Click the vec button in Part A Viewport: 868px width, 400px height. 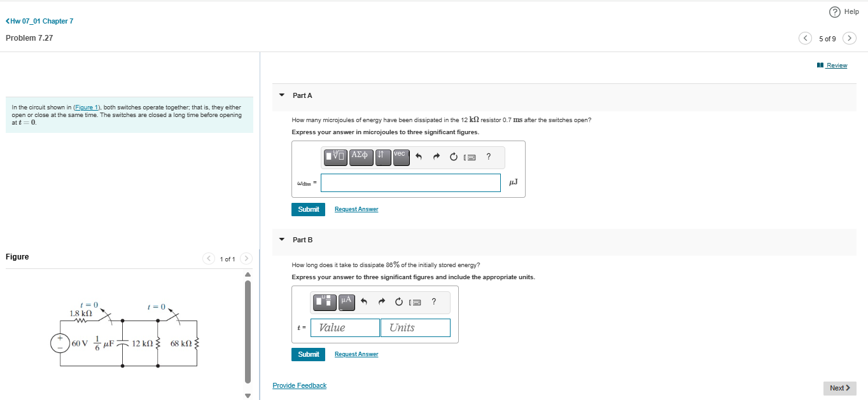pyautogui.click(x=401, y=157)
